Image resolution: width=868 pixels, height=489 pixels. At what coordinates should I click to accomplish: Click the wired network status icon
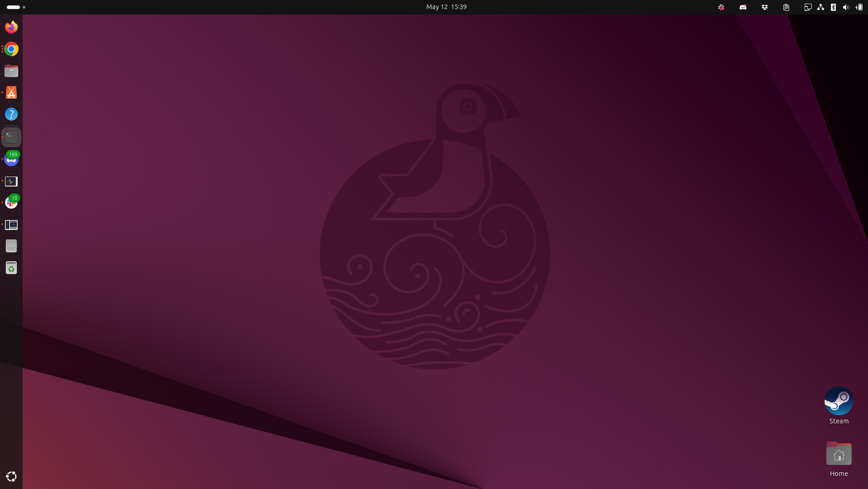[820, 7]
